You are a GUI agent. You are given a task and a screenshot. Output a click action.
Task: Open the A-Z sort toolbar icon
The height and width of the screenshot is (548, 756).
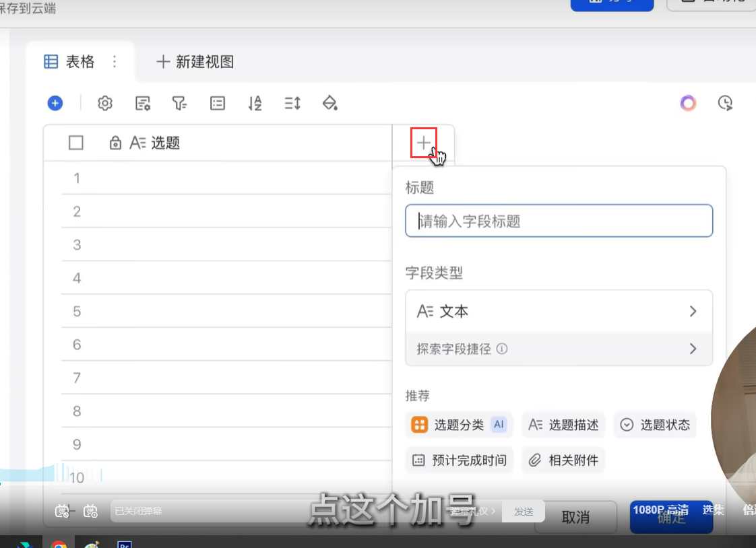255,103
